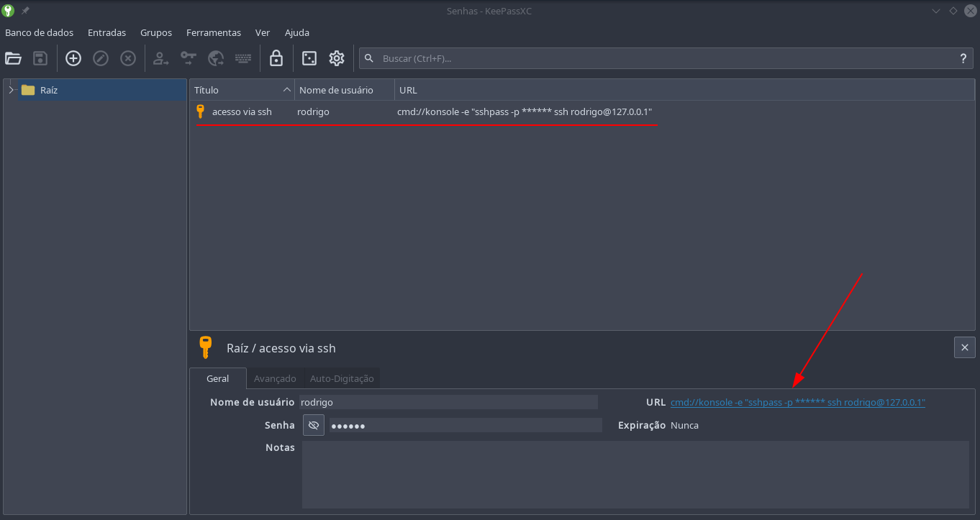Lock the database with padlock icon

(x=276, y=58)
